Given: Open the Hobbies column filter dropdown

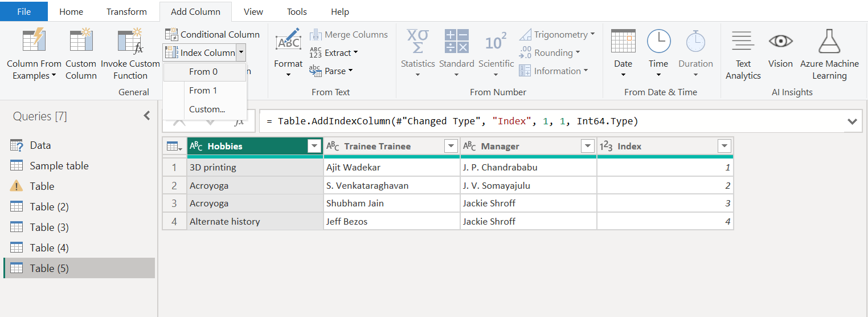Looking at the screenshot, I should point(314,147).
